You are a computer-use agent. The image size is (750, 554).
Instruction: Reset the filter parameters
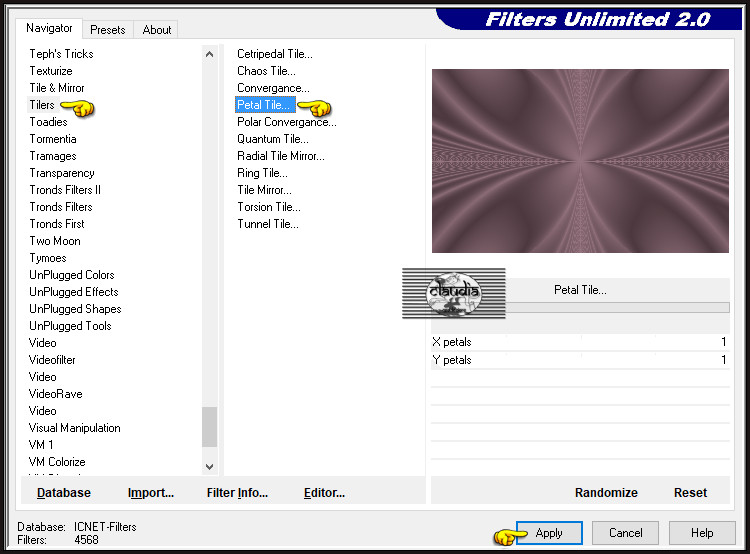(x=690, y=493)
